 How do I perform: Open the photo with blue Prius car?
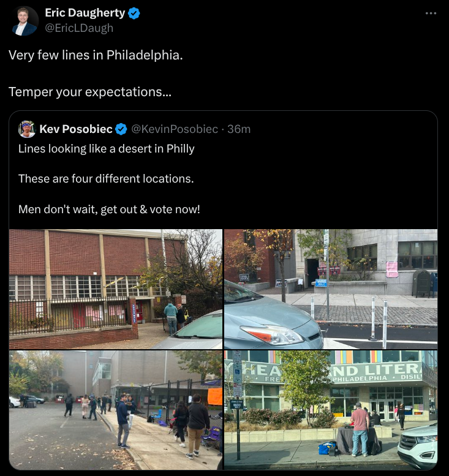(x=331, y=289)
